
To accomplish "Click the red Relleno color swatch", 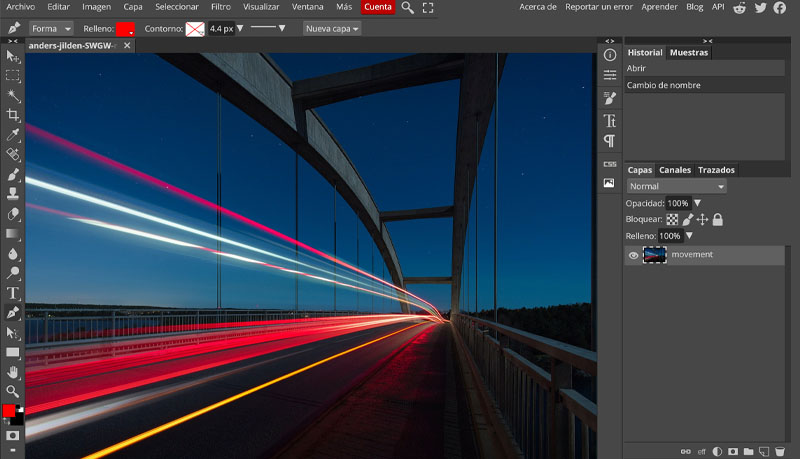I will 125,29.
